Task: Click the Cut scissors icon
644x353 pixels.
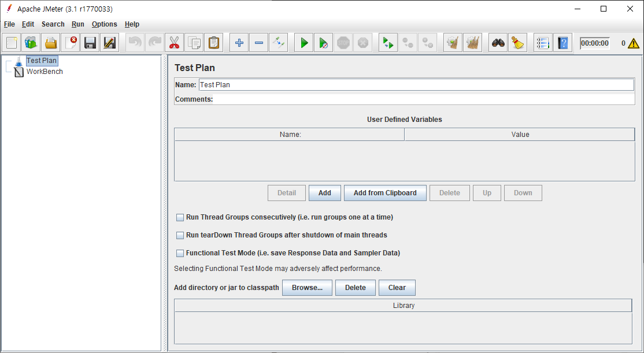Action: 175,43
